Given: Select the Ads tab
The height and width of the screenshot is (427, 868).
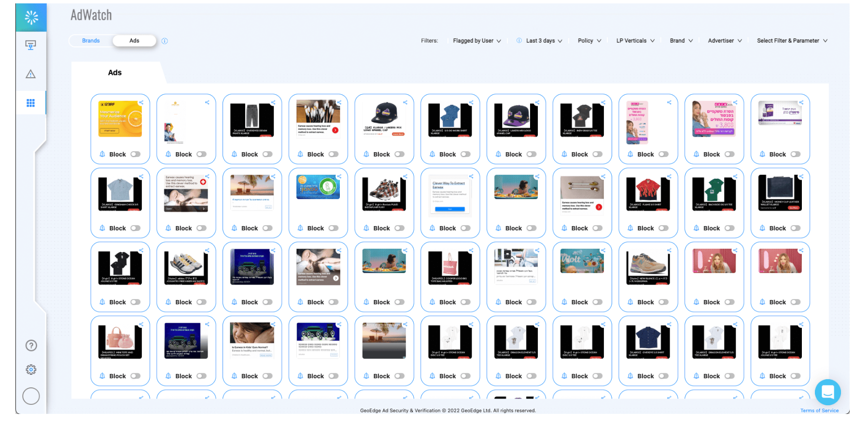Looking at the screenshot, I should [x=134, y=41].
